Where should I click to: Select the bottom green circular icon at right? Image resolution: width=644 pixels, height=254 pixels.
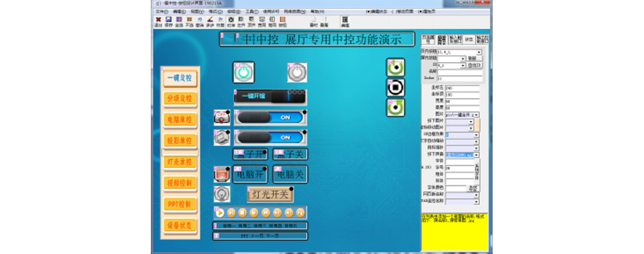(396, 107)
